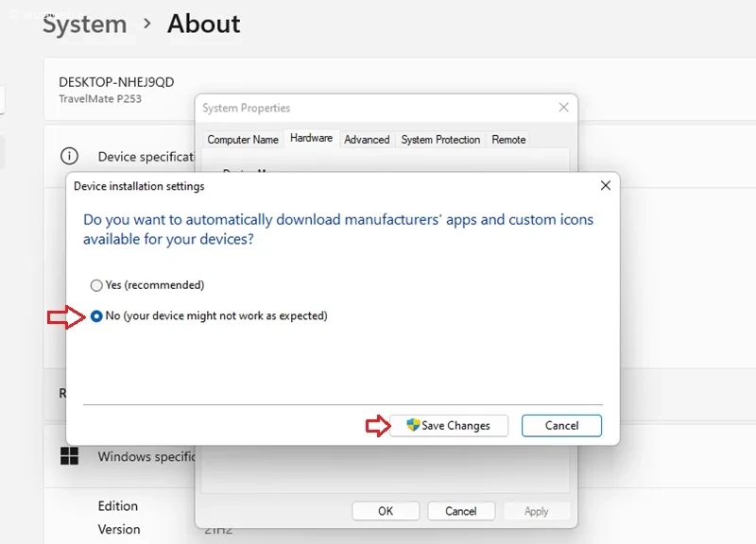
Task: Close the Device installation settings dialog
Action: [x=606, y=186]
